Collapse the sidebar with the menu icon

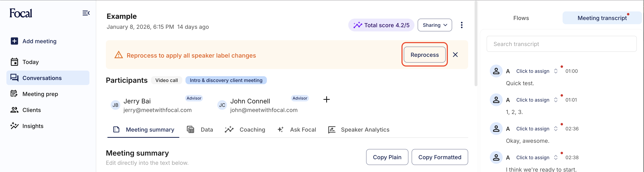pyautogui.click(x=86, y=13)
